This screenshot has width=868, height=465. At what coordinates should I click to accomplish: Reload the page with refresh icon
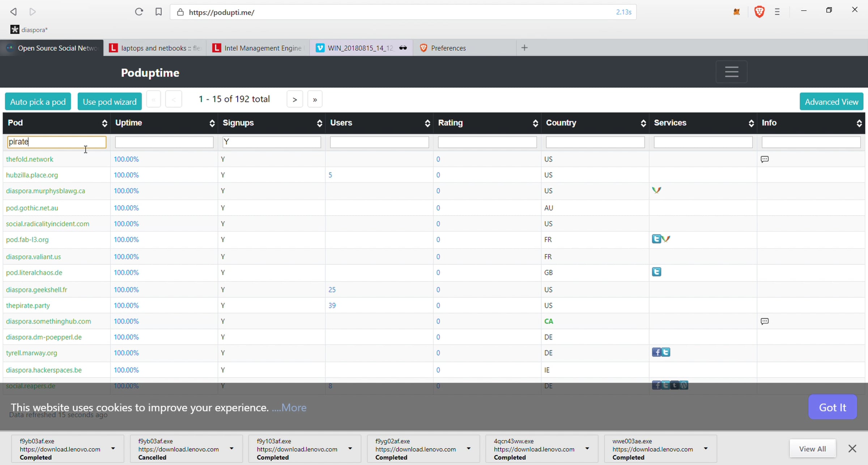139,12
